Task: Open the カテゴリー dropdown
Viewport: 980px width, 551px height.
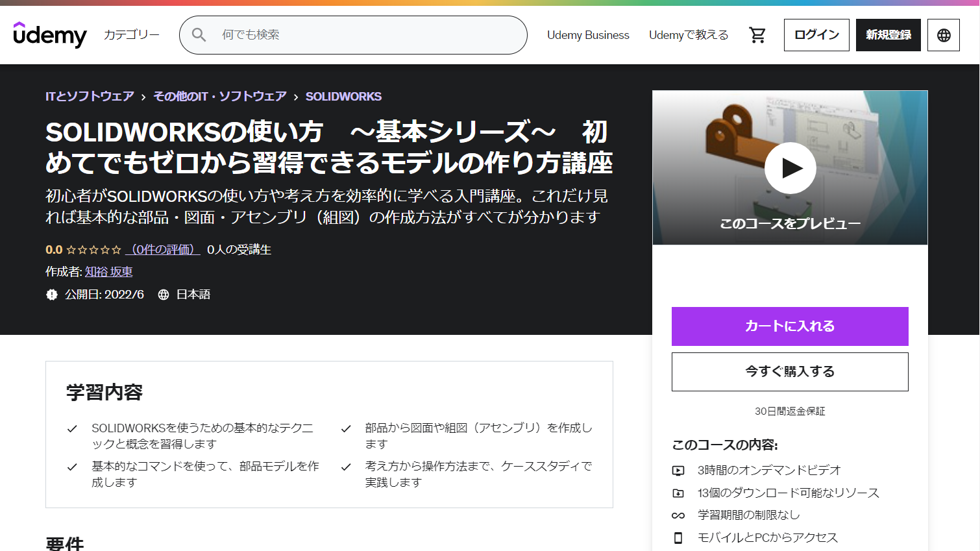Action: [130, 34]
